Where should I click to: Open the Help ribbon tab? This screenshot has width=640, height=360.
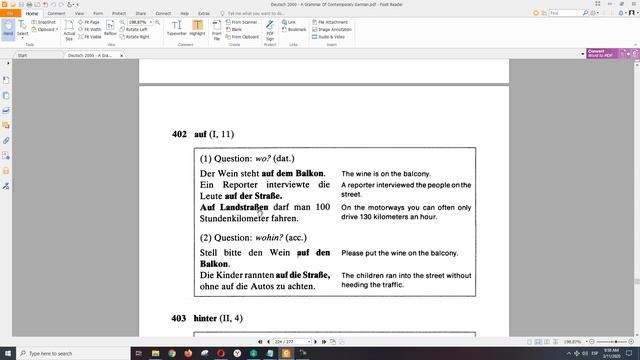pos(184,13)
